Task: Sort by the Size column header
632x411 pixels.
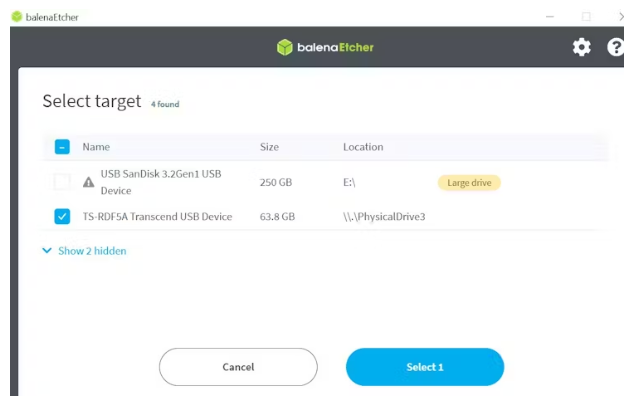Action: pos(269,147)
